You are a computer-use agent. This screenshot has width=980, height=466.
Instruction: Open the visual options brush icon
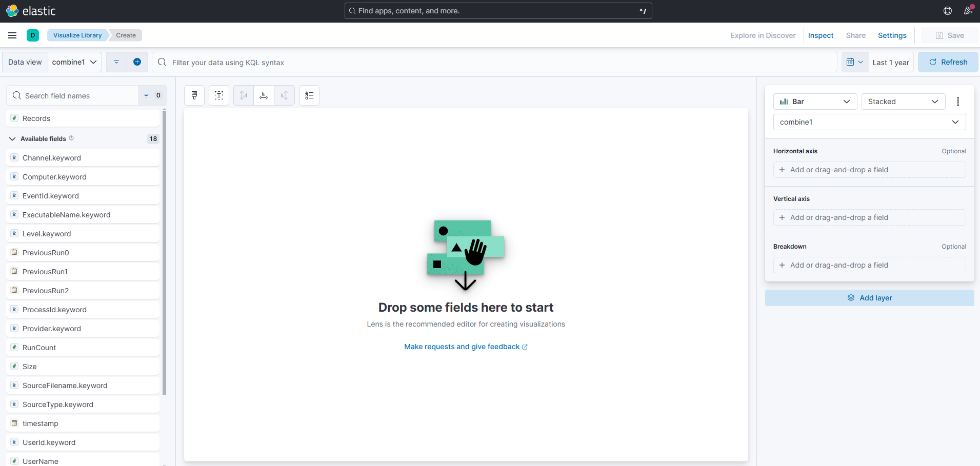point(194,95)
